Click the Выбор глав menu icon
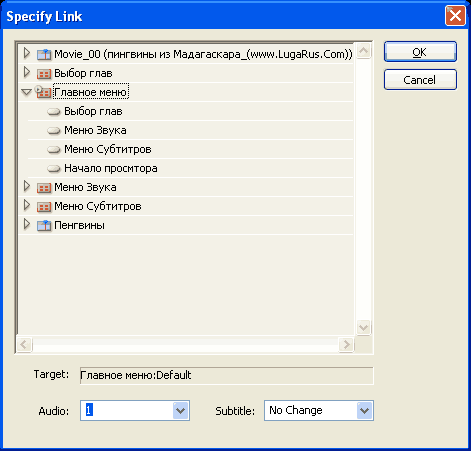Screen dimensions: 471x451 tap(44, 74)
